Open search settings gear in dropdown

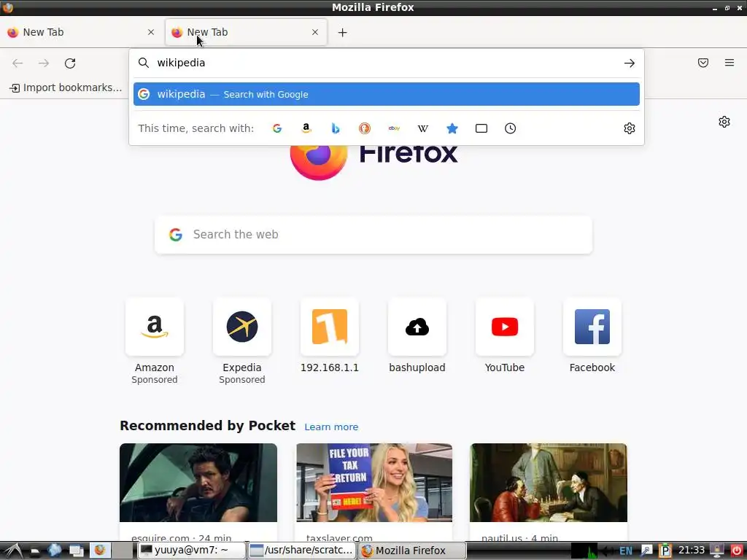tap(630, 128)
